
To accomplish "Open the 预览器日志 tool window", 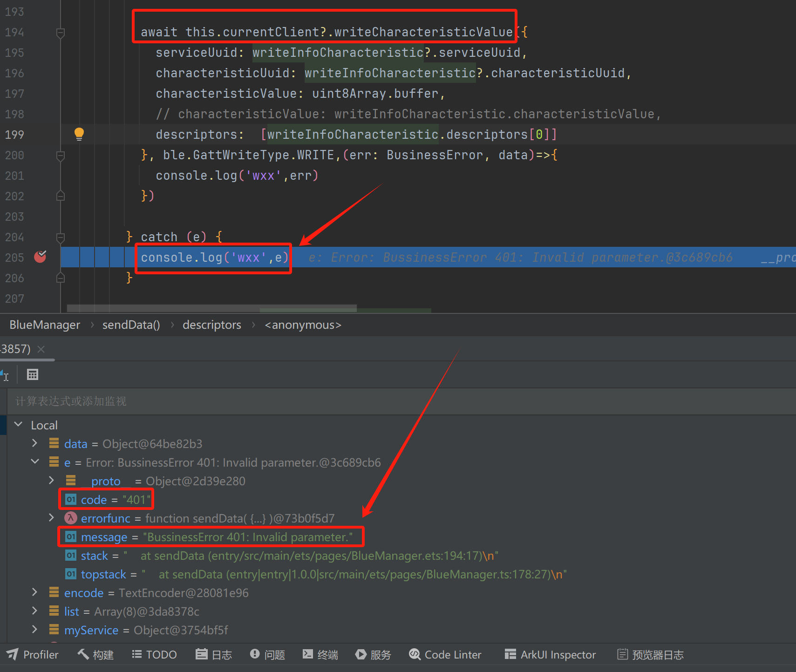I will point(650,654).
